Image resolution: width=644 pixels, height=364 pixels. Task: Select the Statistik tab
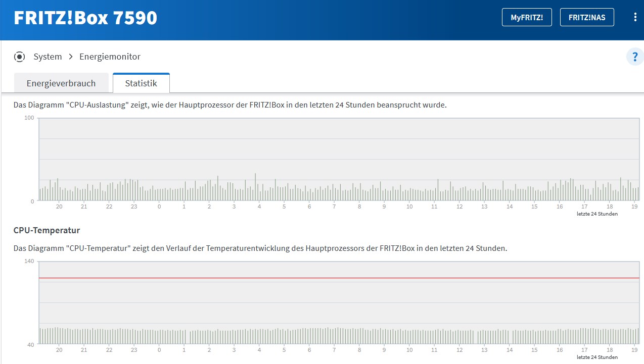141,83
